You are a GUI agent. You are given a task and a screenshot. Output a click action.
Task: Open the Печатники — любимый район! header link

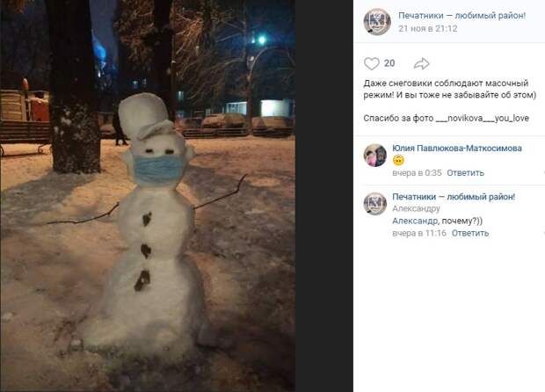click(461, 16)
